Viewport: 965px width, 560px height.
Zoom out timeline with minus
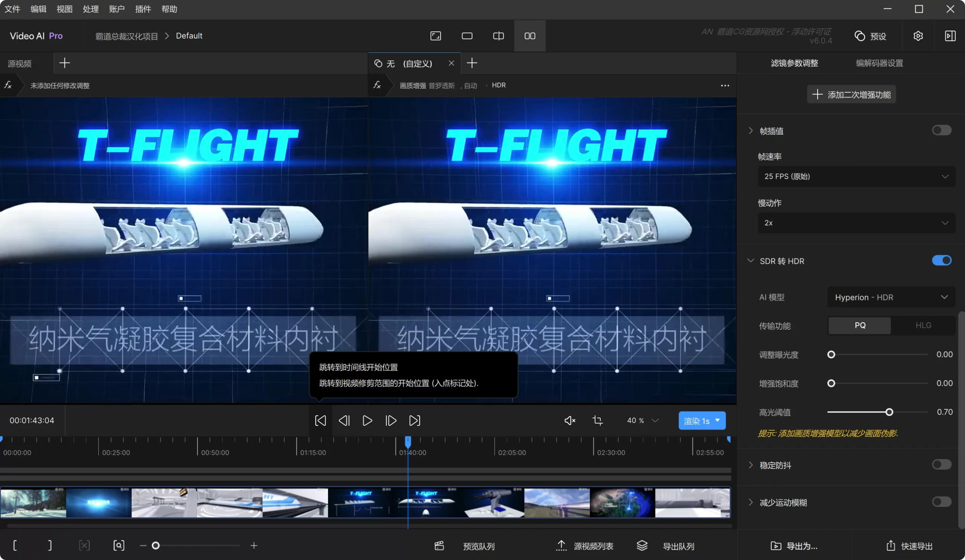[x=143, y=545]
